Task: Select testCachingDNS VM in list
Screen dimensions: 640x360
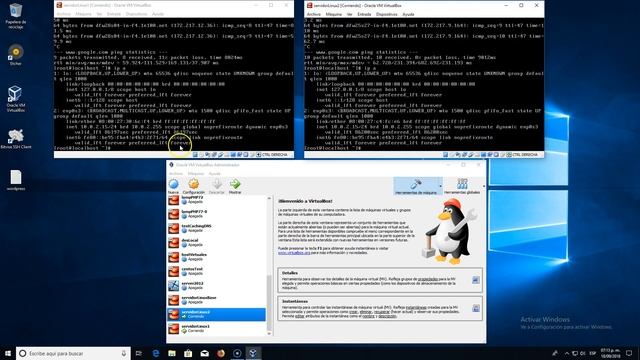Action: point(217,228)
